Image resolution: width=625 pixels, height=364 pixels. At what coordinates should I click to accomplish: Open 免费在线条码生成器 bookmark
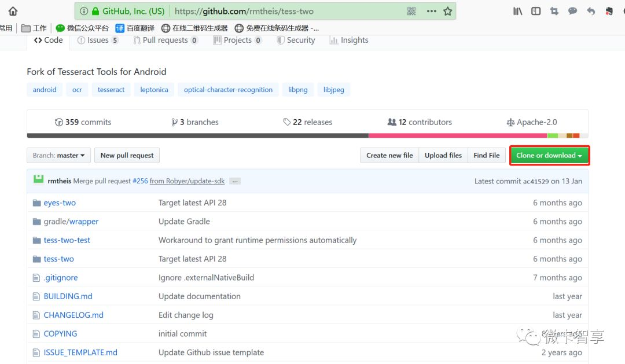click(x=277, y=28)
